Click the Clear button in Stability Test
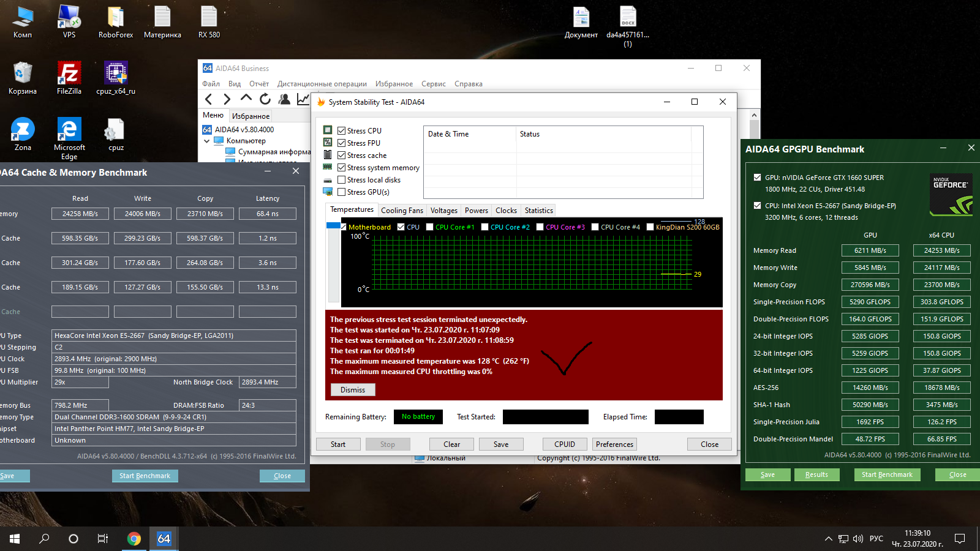Image resolution: width=980 pixels, height=551 pixels. (452, 444)
